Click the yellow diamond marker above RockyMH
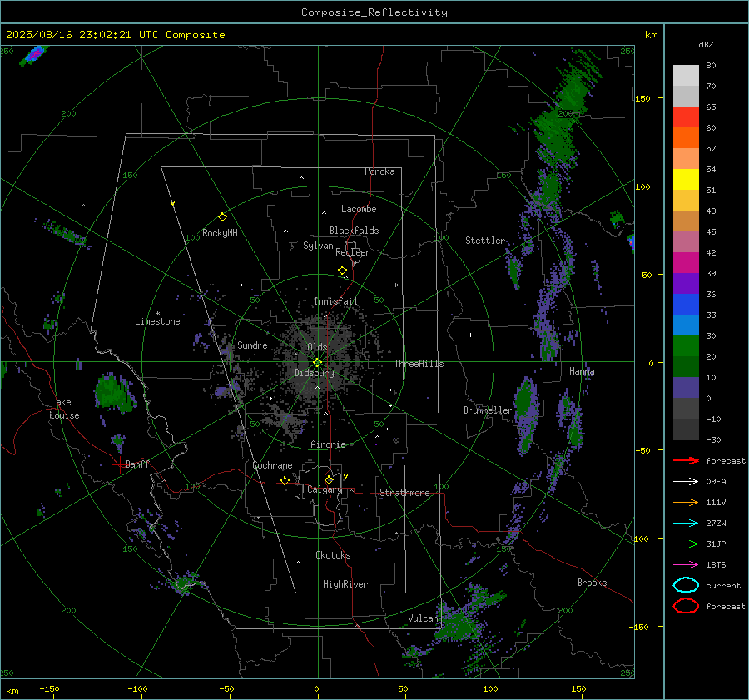749x700 pixels. (x=222, y=217)
